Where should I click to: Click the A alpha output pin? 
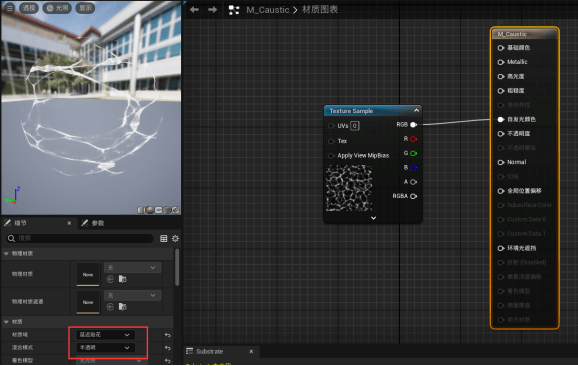pos(414,182)
